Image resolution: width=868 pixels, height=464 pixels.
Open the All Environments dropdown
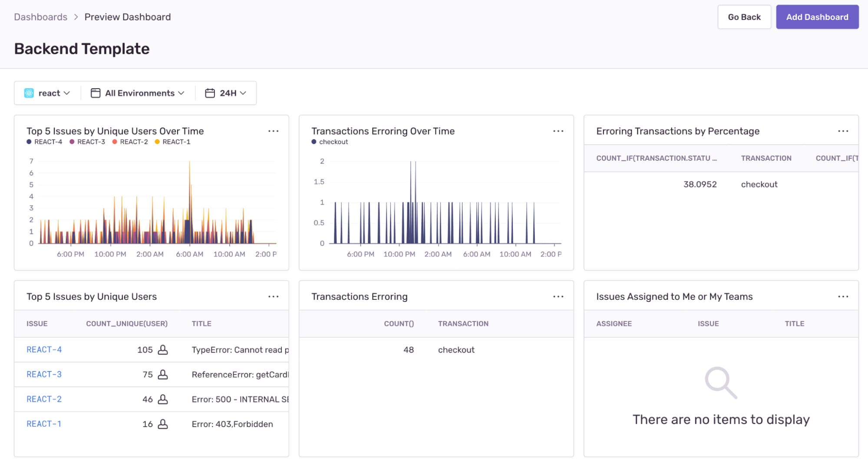tap(138, 93)
